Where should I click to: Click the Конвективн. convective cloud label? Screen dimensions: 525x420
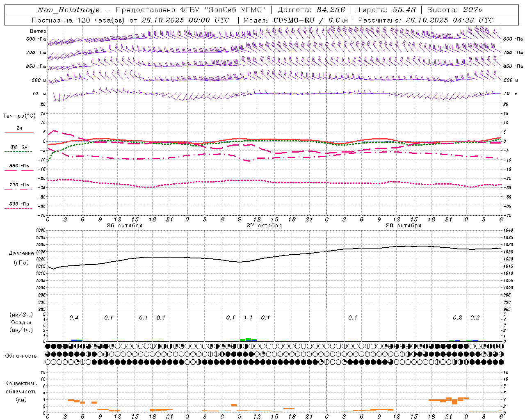[21, 383]
